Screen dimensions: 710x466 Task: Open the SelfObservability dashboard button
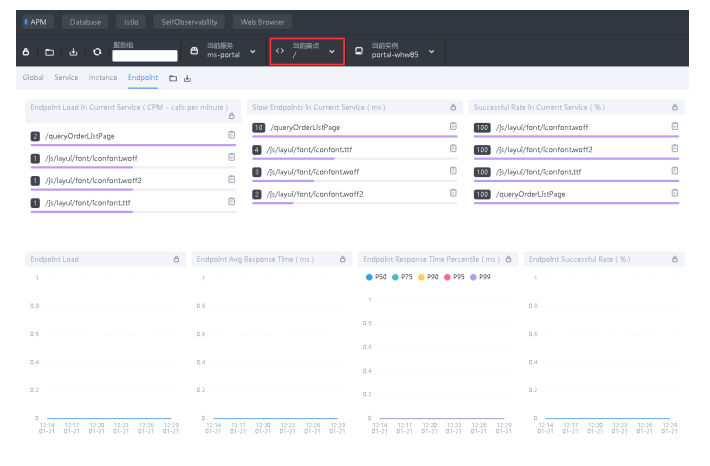(189, 21)
